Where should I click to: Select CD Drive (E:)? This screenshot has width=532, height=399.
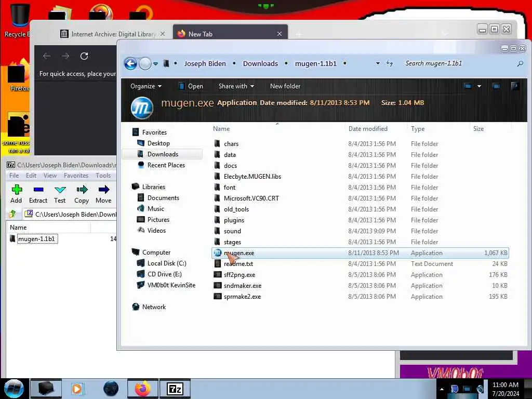click(x=164, y=274)
